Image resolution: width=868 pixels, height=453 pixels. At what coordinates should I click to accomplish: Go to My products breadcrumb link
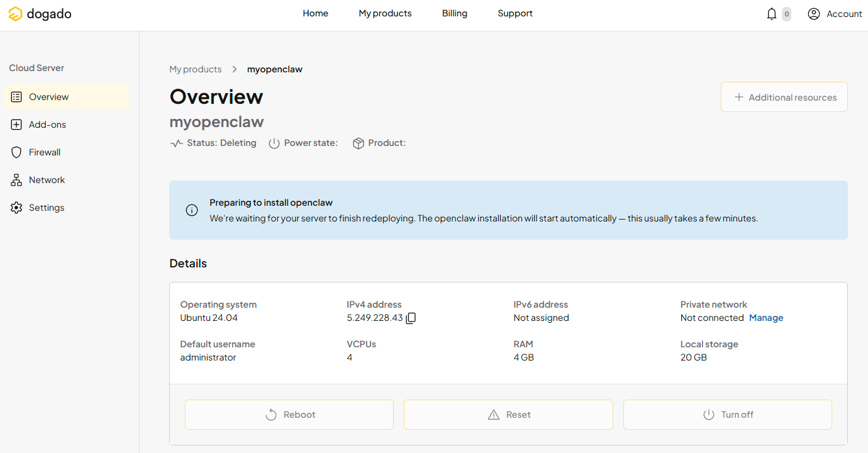click(x=196, y=69)
